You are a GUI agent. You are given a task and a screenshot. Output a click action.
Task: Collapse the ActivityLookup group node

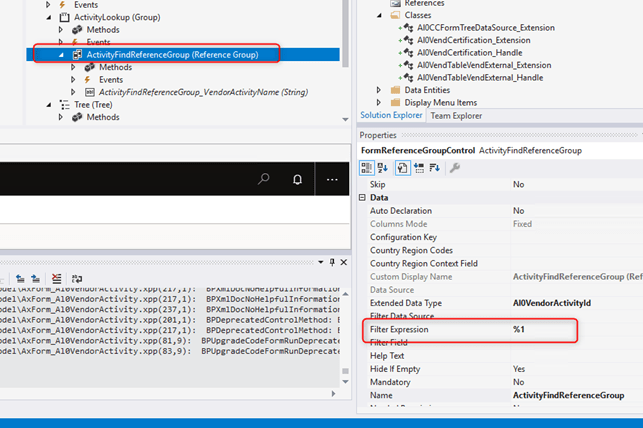(x=49, y=18)
